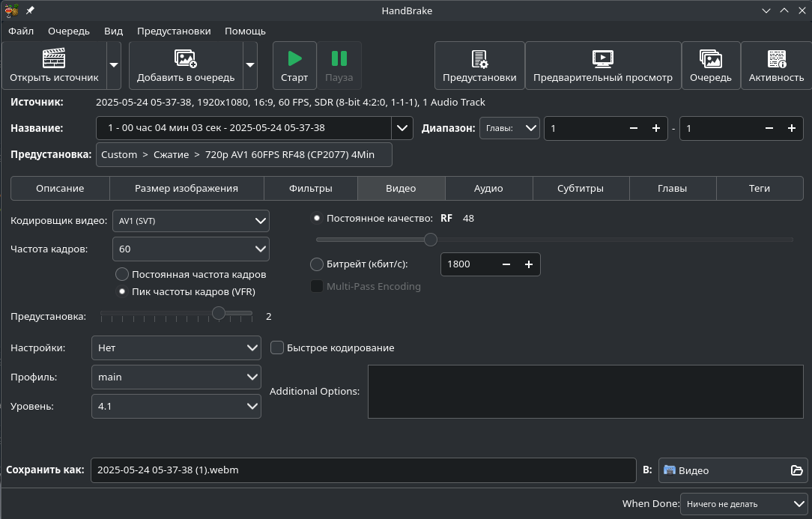This screenshot has height=519, width=812.
Task: Open source via clapperboard icon
Action: [54, 65]
